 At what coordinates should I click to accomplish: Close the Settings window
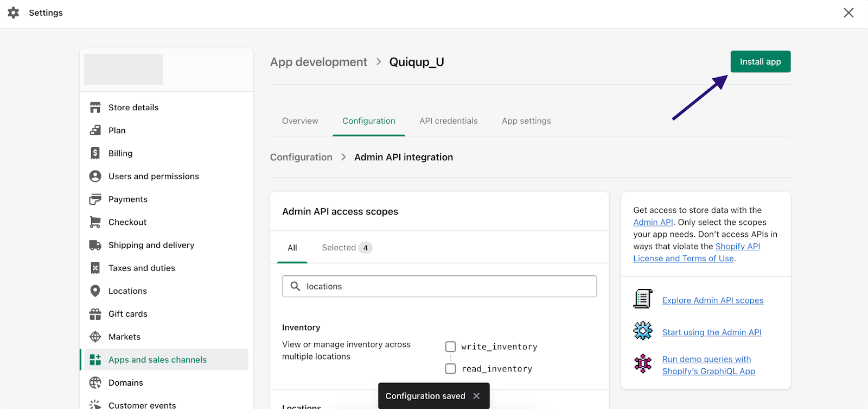point(848,12)
